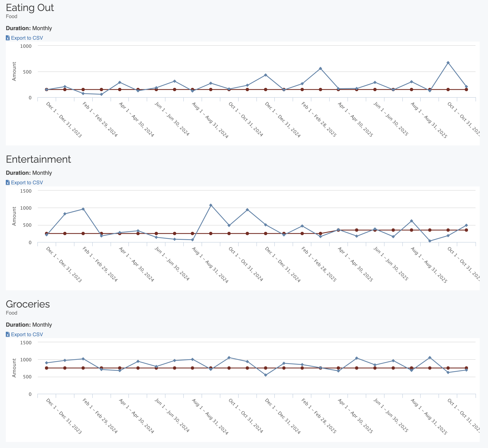
Task: Click Eating Out budget marker at far right
Action: [466, 89]
